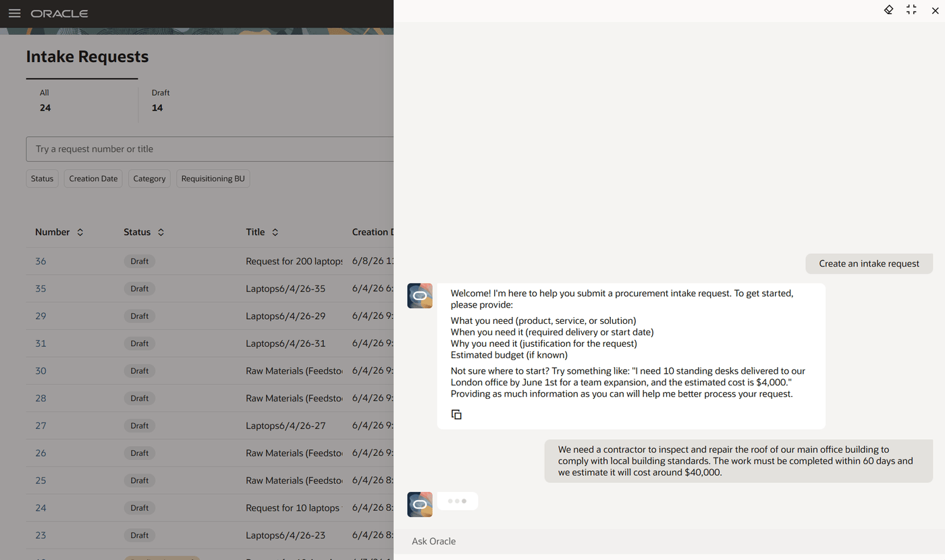Open intake request number 24
This screenshot has height=560, width=945.
click(40, 507)
